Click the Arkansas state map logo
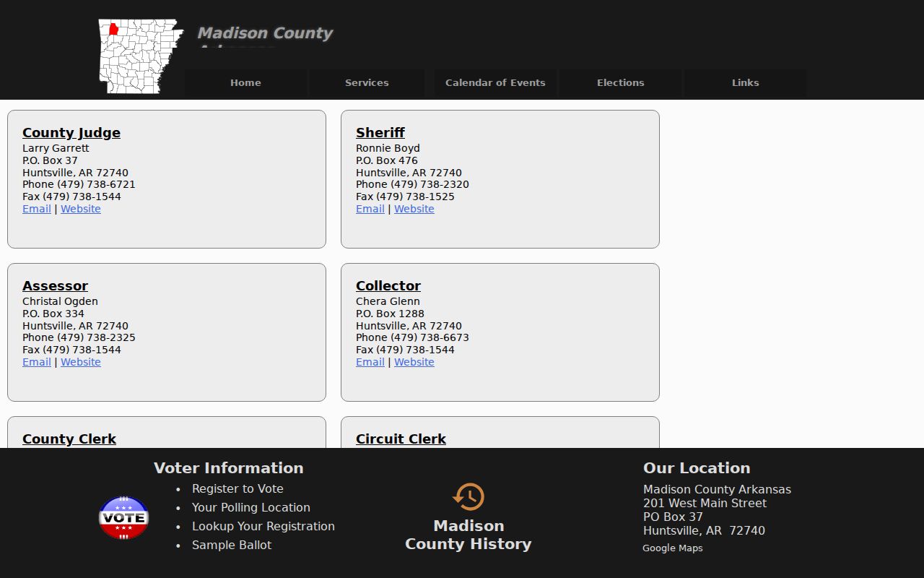 [141, 56]
